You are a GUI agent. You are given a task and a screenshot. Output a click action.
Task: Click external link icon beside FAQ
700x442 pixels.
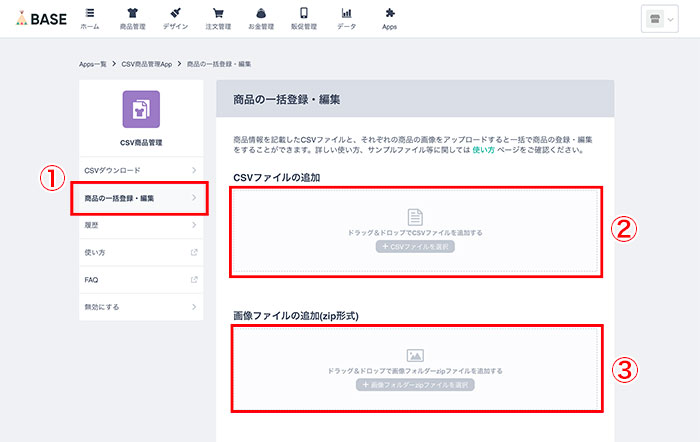click(194, 279)
